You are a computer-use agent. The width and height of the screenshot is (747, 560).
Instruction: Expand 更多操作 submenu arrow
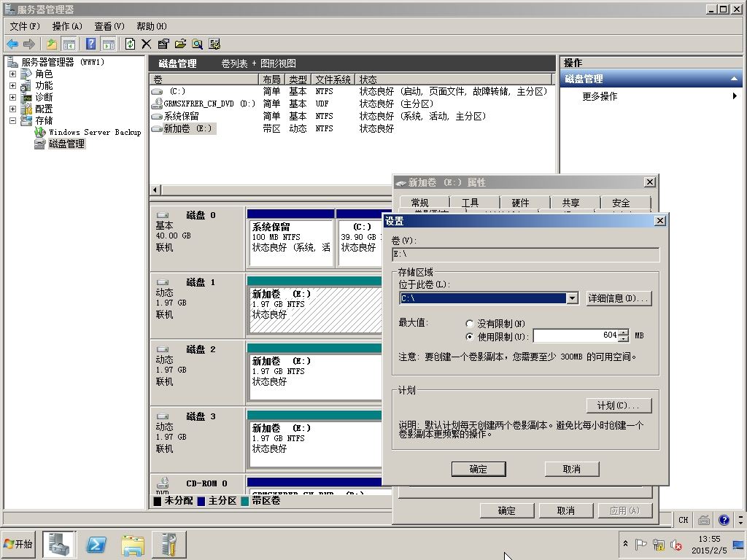point(735,96)
